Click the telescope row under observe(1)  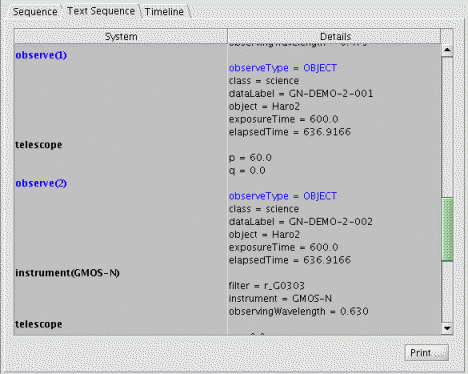click(x=39, y=145)
